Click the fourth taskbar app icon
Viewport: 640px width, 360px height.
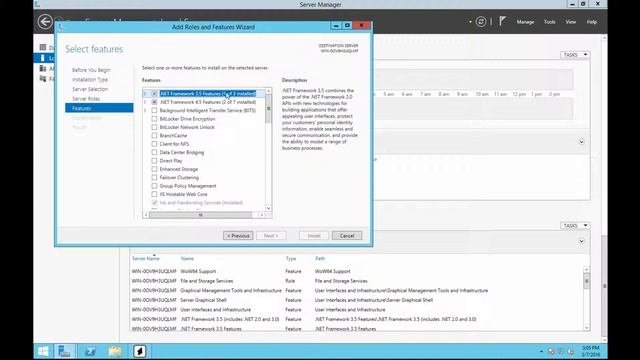click(140, 351)
